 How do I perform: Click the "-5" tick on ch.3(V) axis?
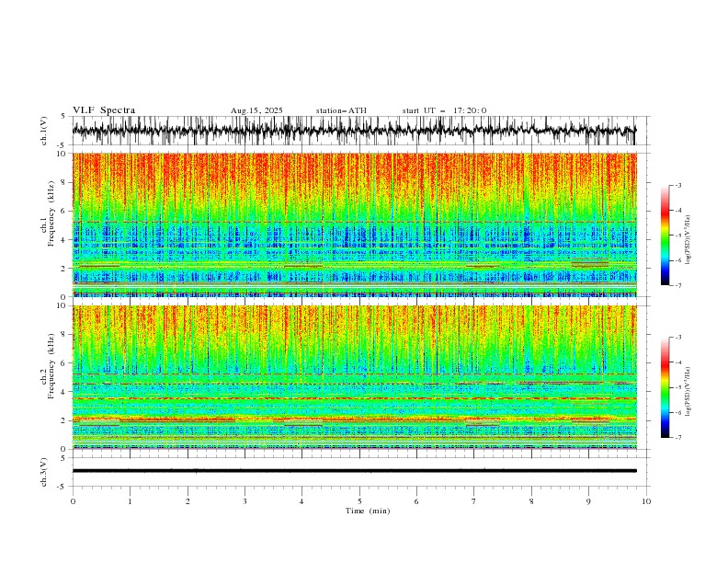coord(62,487)
